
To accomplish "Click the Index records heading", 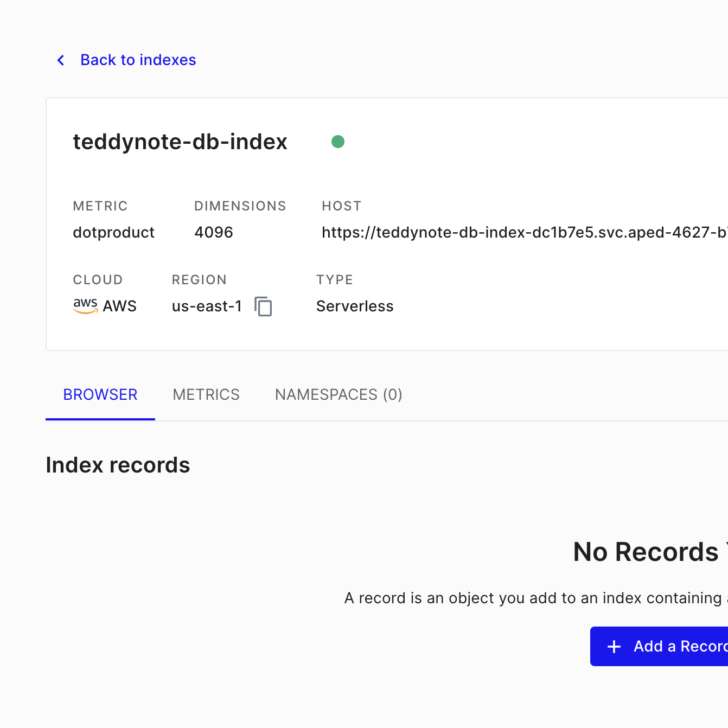I will pos(118,465).
